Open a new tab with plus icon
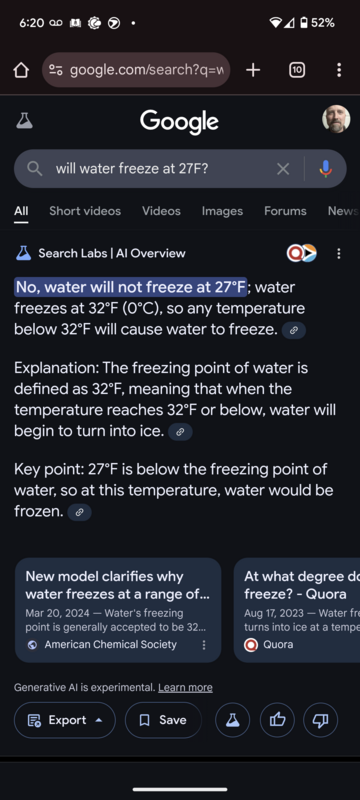This screenshot has height=800, width=360. pos(253,70)
